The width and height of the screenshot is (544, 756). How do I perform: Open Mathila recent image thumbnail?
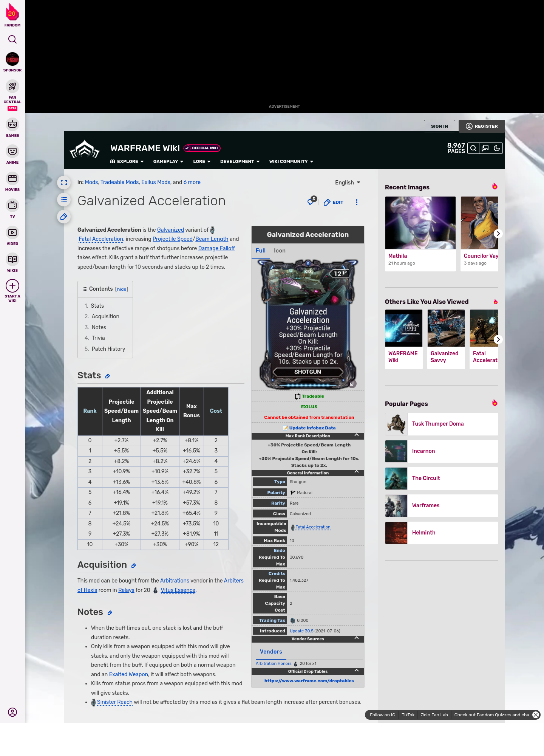420,223
